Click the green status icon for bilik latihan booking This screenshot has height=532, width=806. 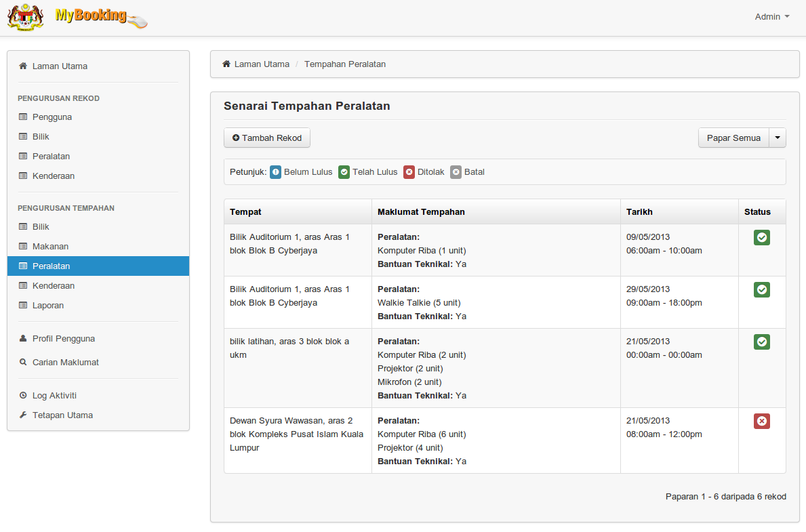coord(762,342)
